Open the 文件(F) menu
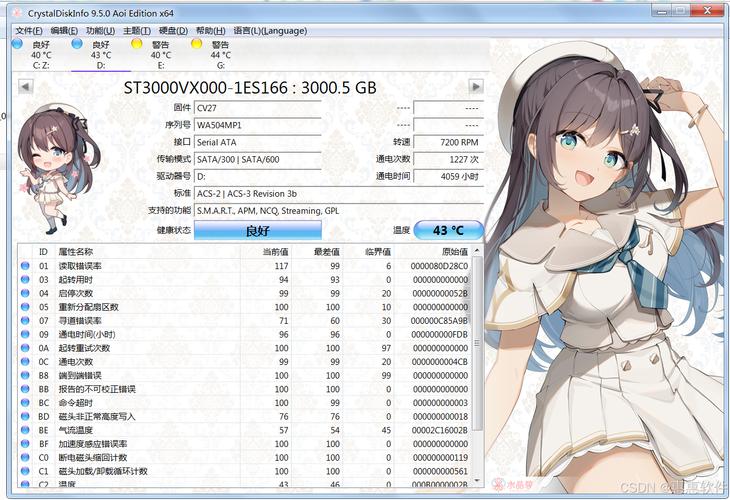 tap(29, 31)
